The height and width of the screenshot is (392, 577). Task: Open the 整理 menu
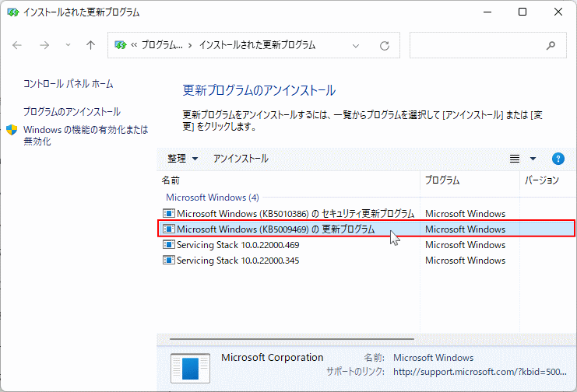182,159
